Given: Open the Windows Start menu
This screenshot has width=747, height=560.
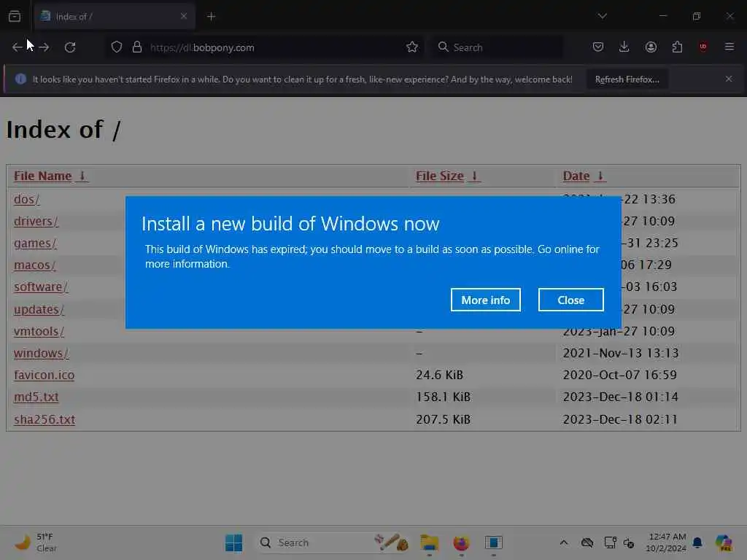Looking at the screenshot, I should tap(233, 542).
